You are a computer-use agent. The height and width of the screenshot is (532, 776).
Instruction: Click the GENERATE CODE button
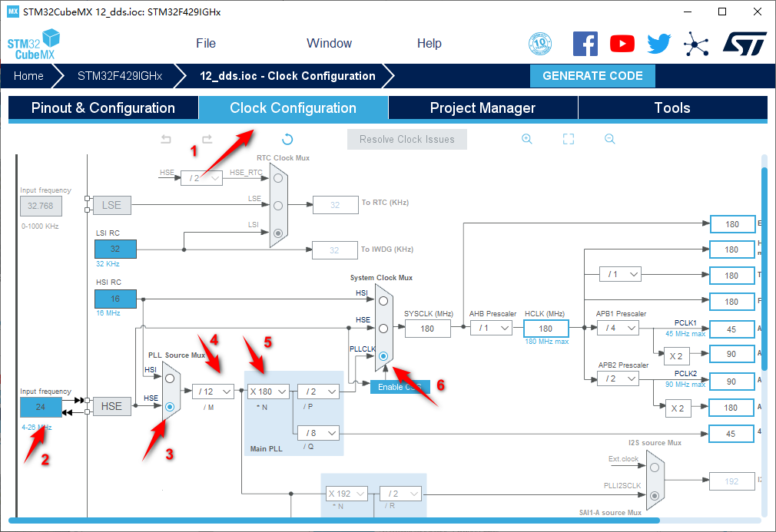(592, 76)
